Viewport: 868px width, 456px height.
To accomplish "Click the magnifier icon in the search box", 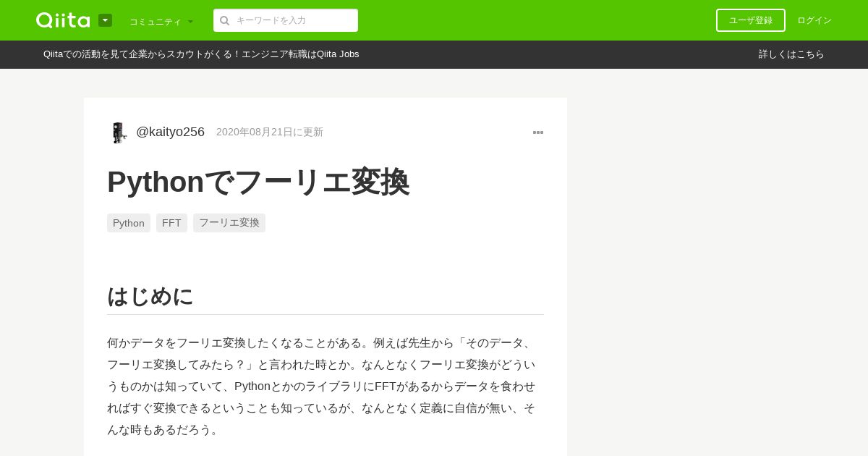I will [224, 20].
